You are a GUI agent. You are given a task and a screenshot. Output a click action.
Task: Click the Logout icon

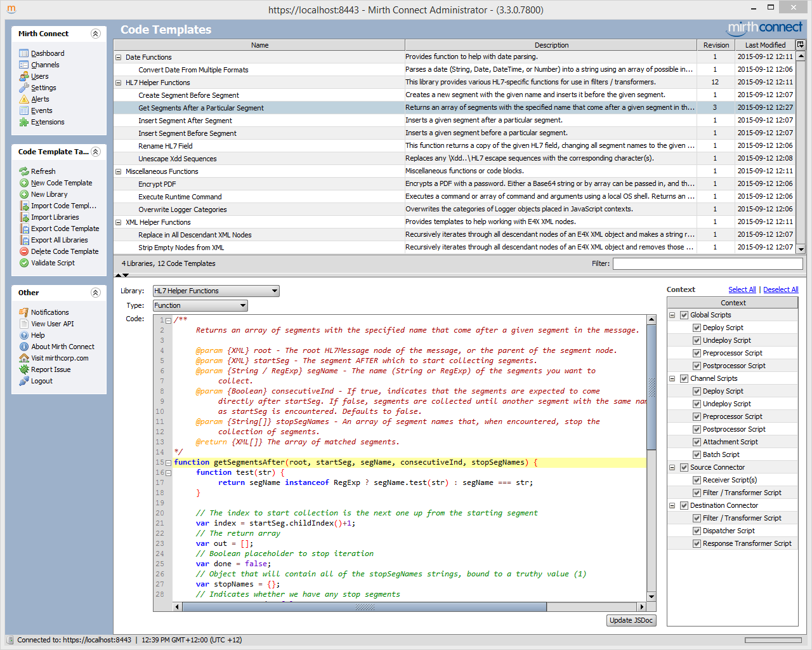pyautogui.click(x=24, y=381)
